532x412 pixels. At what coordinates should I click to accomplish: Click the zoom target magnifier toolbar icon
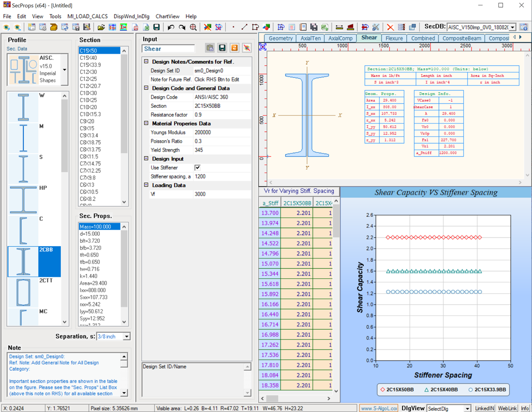(193, 27)
